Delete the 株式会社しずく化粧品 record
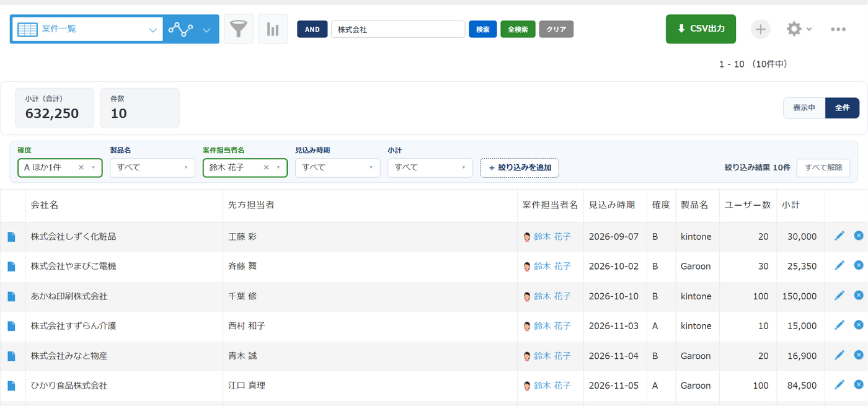The height and width of the screenshot is (406, 868). 859,236
